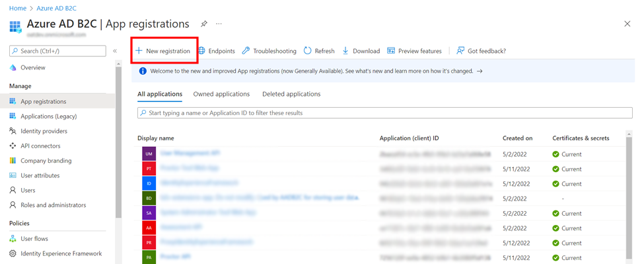
Task: Click 5/11/2022 date in PA row
Action: tap(517, 258)
